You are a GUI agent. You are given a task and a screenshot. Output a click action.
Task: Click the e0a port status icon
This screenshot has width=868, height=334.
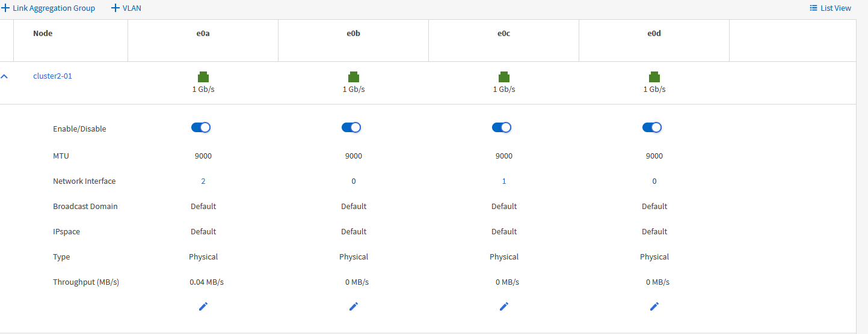(203, 77)
